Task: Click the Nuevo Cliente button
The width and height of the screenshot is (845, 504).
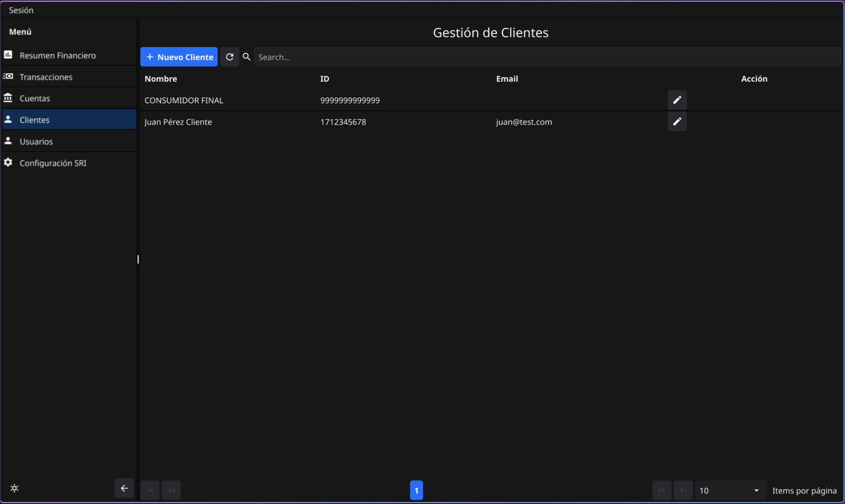Action: [x=179, y=57]
